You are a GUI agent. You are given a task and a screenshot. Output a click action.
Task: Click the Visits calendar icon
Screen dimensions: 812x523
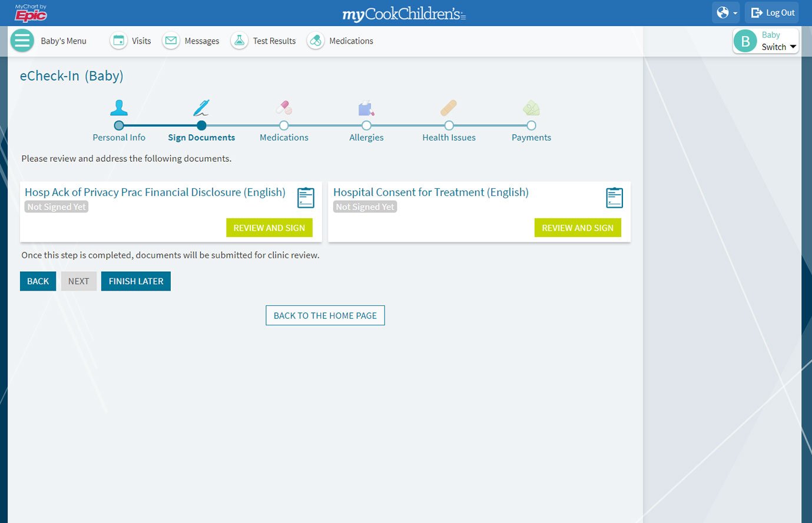pos(119,41)
